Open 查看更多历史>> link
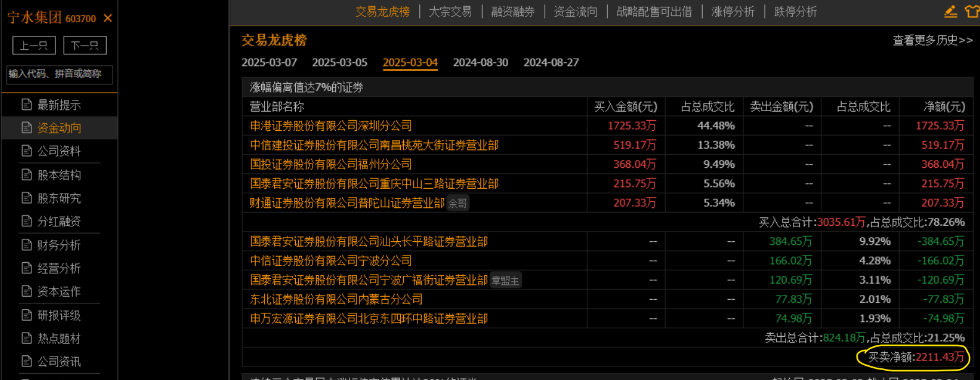980x380 pixels. coord(932,40)
